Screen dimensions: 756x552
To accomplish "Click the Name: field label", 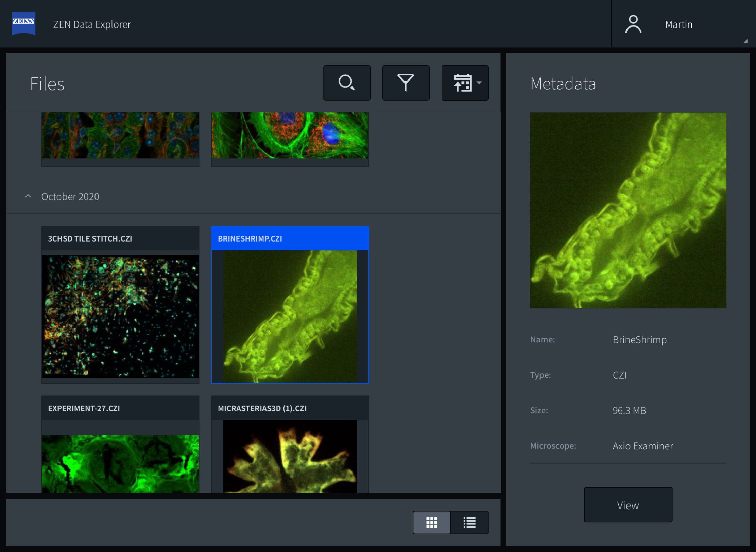I will point(543,340).
